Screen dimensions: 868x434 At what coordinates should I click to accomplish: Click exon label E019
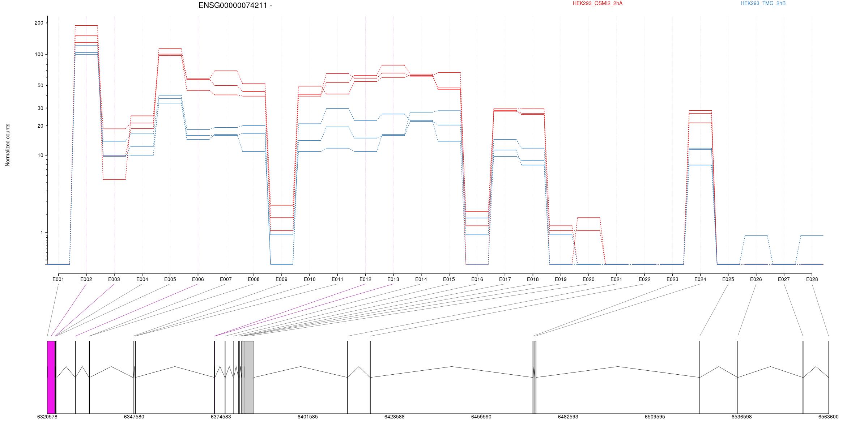pyautogui.click(x=561, y=279)
